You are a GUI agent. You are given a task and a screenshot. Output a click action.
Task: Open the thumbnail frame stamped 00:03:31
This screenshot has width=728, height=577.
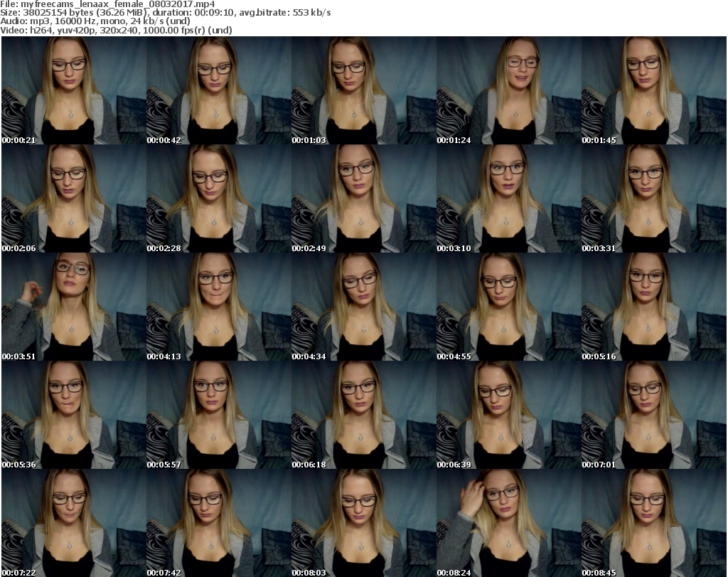pyautogui.click(x=654, y=198)
